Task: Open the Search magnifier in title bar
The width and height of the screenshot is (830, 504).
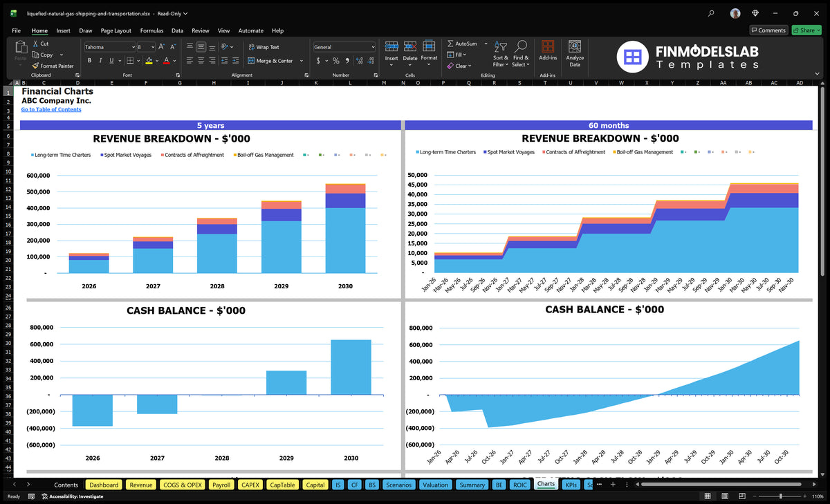Action: tap(711, 13)
